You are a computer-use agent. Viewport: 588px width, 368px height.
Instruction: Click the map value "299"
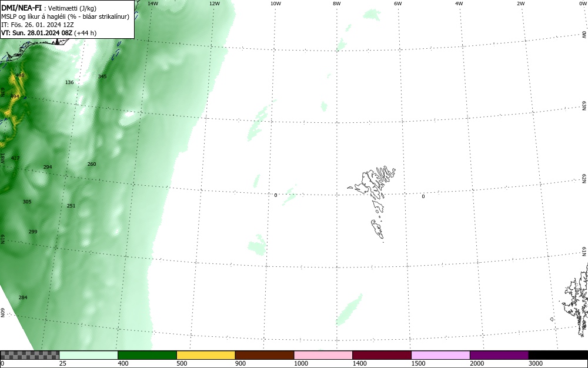33,232
